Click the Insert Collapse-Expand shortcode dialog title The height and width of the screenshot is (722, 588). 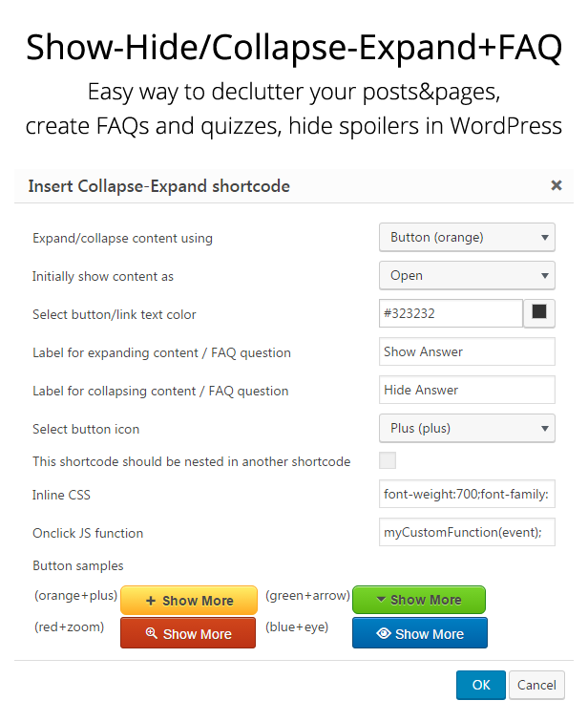(x=158, y=186)
